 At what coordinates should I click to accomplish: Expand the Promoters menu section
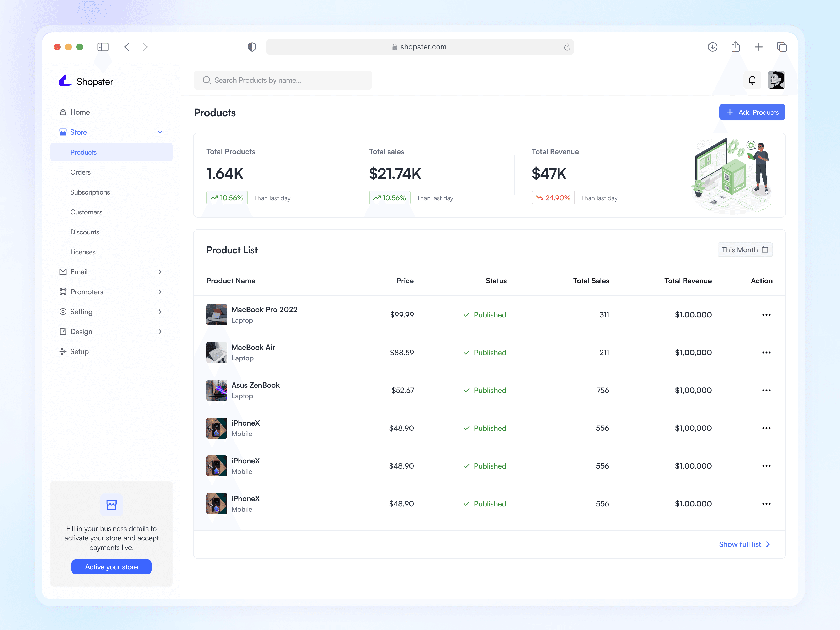[160, 292]
